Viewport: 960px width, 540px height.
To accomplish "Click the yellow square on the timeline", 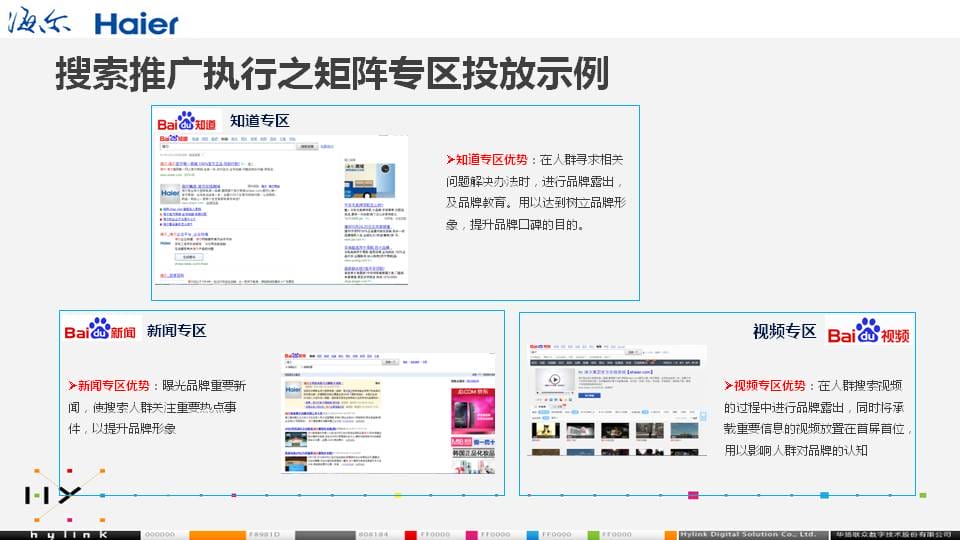I will tap(397, 495).
